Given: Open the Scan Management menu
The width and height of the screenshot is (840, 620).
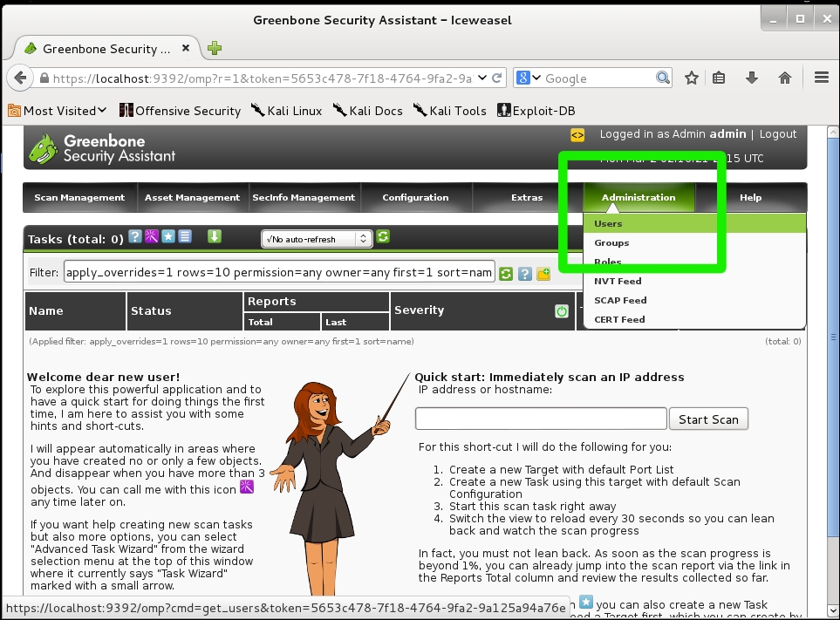Looking at the screenshot, I should (79, 198).
